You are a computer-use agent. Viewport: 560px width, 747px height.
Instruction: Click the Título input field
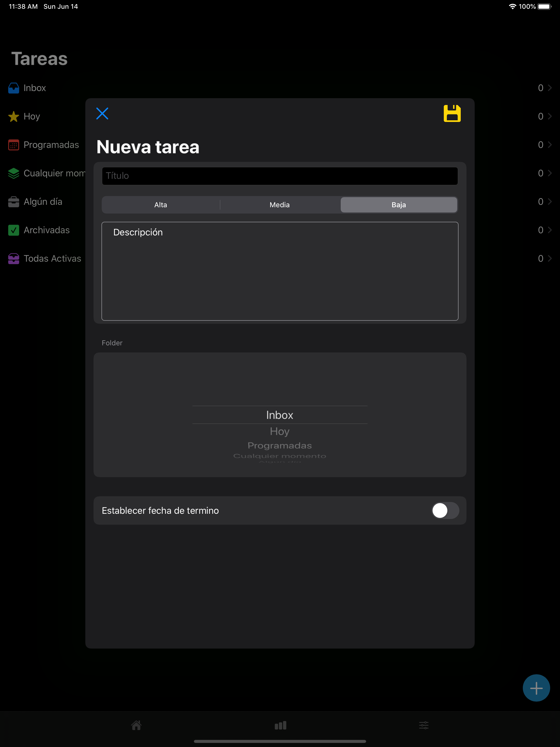click(280, 176)
